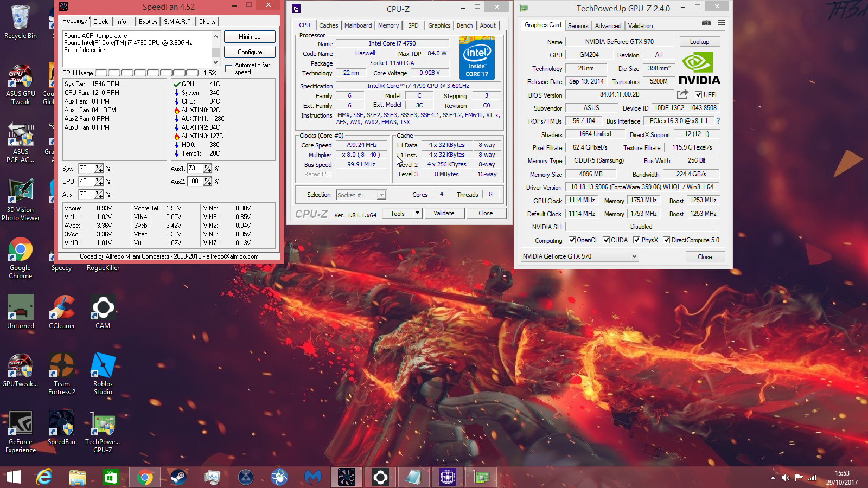The height and width of the screenshot is (488, 868).
Task: Adjust the Aux2 fan speed stepper
Action: pyautogui.click(x=207, y=181)
